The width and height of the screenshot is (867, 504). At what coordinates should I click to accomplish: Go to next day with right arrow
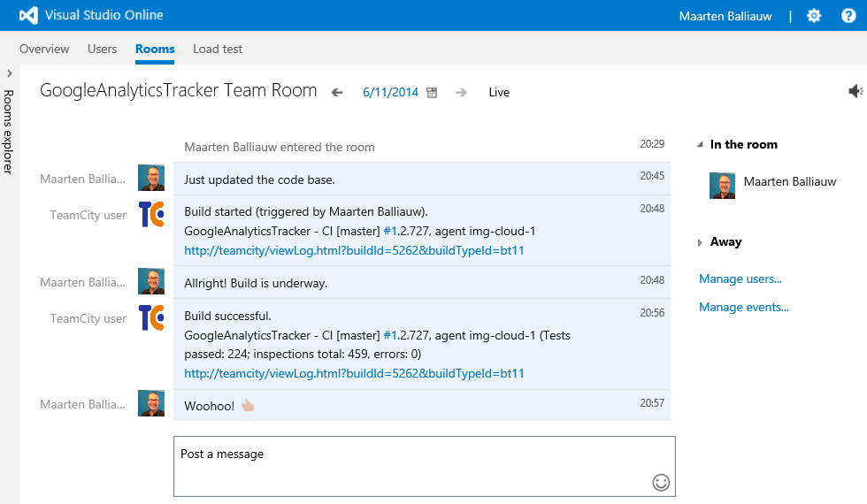pos(461,92)
